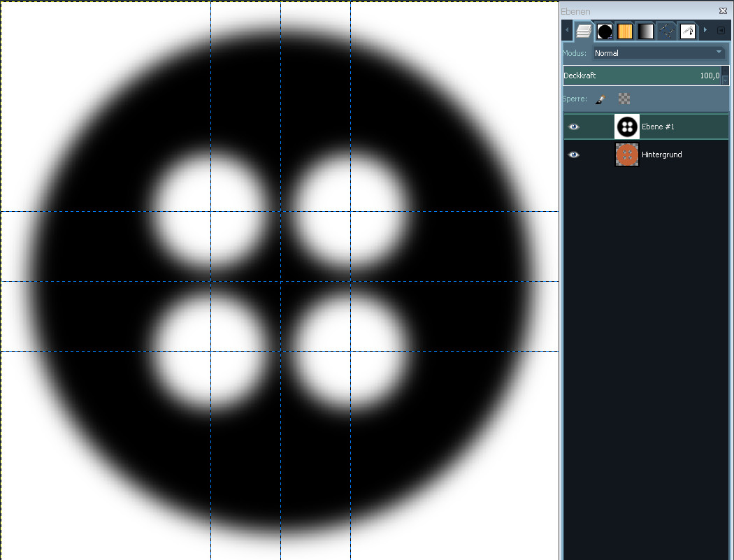Increase Deckkraft with the up stepper arrow
The width and height of the screenshot is (734, 560).
[725, 71]
